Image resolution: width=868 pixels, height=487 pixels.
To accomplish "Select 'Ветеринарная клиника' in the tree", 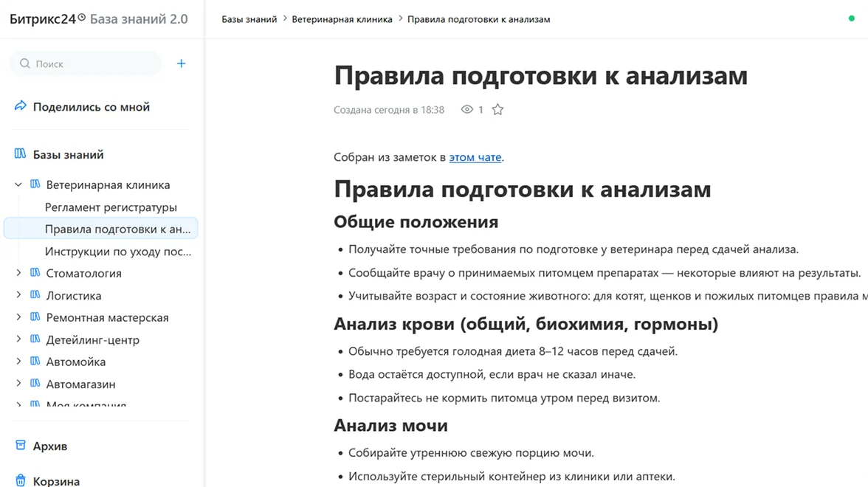I will [x=108, y=184].
